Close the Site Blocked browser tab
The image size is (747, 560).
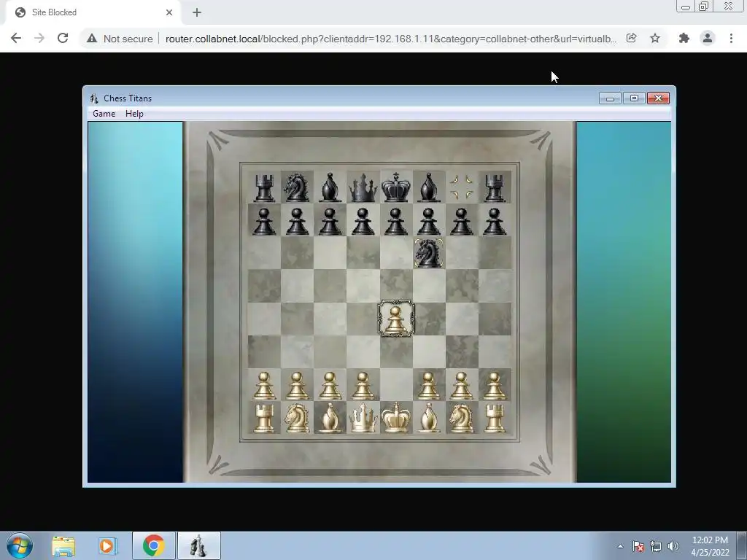click(169, 12)
